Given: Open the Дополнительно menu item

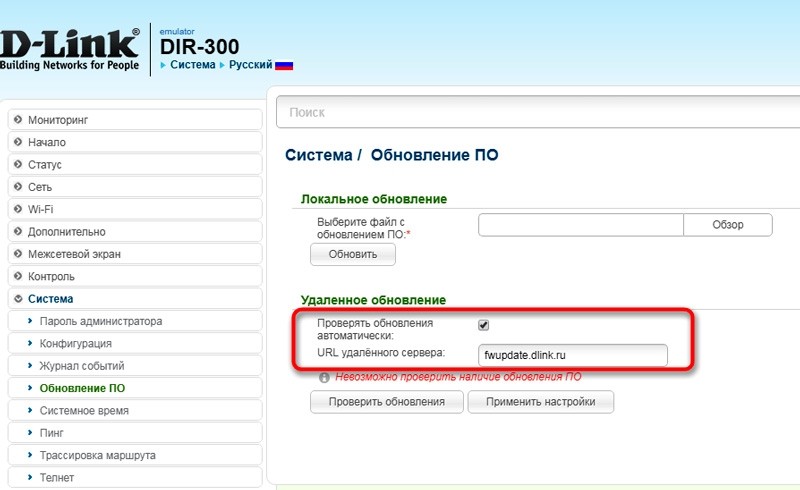Looking at the screenshot, I should 135,232.
